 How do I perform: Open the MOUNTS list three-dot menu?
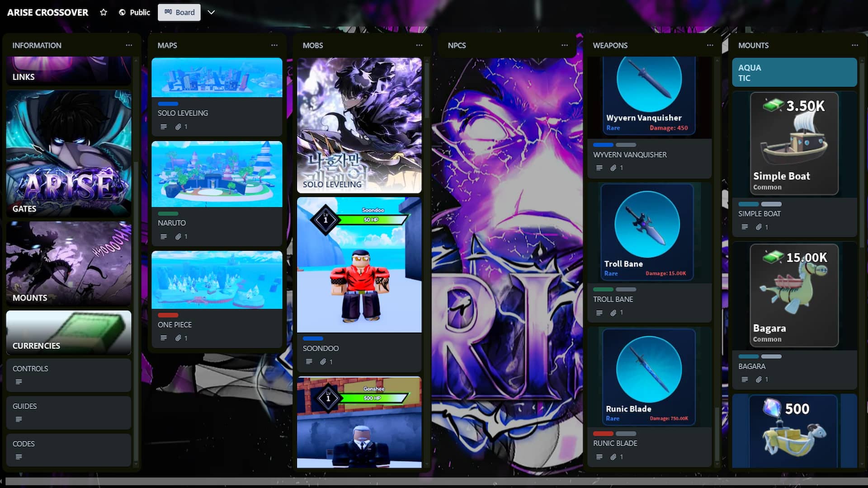[x=854, y=45]
